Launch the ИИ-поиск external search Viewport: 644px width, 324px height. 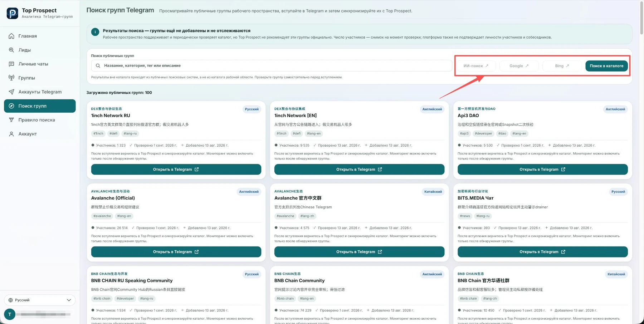coord(476,66)
